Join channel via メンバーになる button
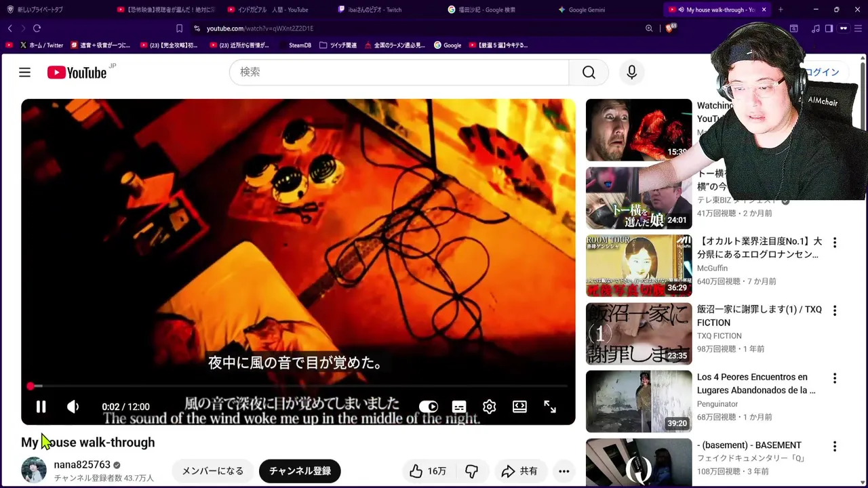Image resolution: width=868 pixels, height=488 pixels. click(212, 471)
